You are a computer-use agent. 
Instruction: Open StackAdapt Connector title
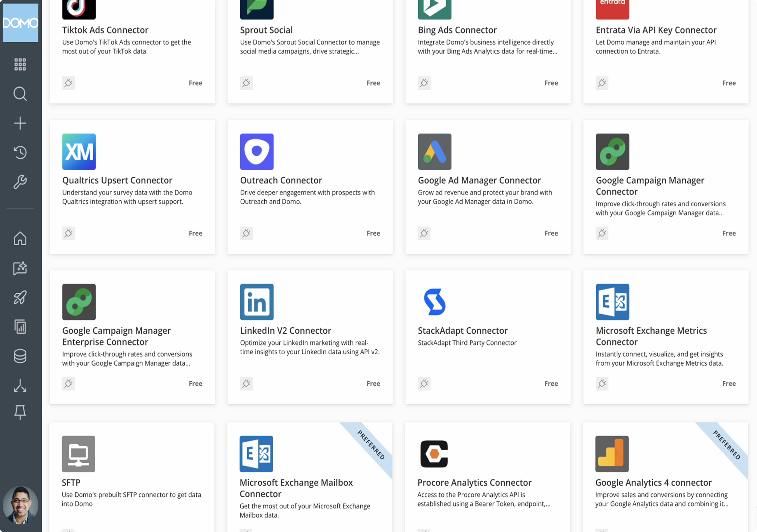click(x=463, y=330)
